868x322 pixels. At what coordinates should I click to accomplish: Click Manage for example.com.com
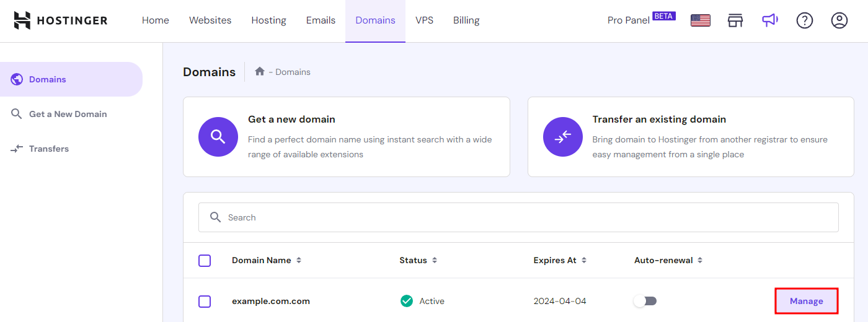pos(806,301)
